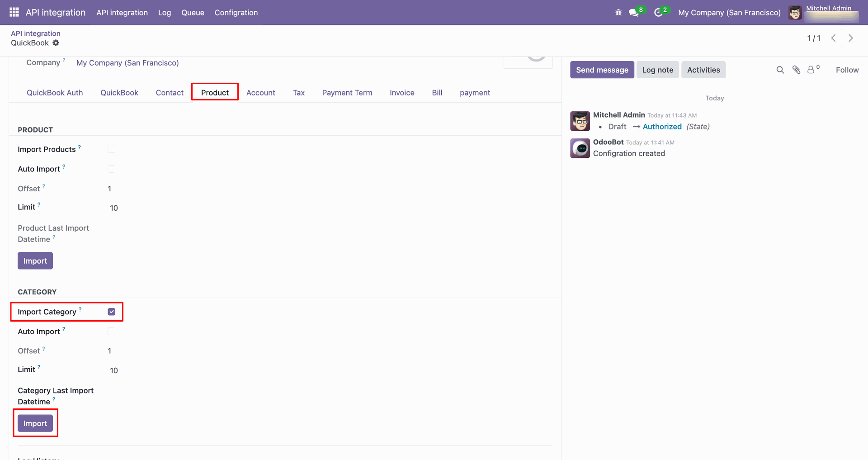Edit Category Limit value 10
Image resolution: width=868 pixels, height=460 pixels.
(114, 370)
